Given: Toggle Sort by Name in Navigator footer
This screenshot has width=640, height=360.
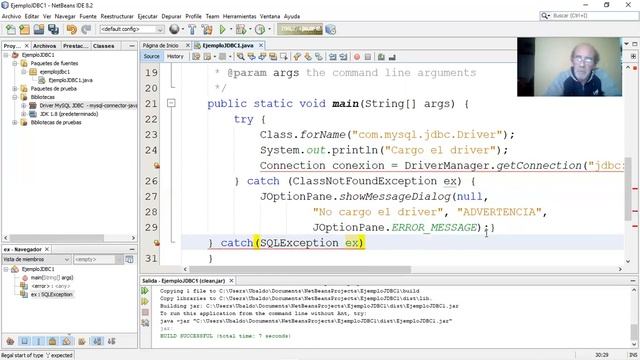Looking at the screenshot, I should tap(97, 341).
